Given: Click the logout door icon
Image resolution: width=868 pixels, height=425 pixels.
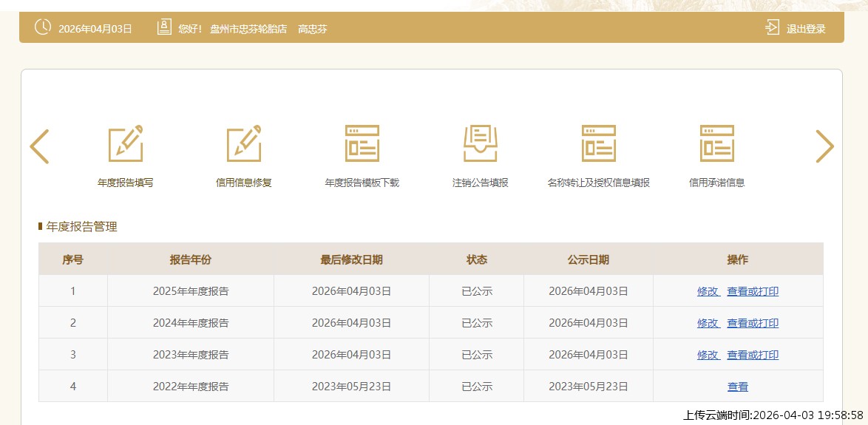Looking at the screenshot, I should 772,28.
